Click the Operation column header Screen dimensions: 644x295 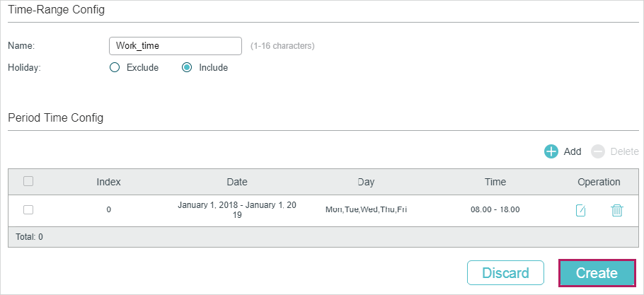pyautogui.click(x=599, y=182)
